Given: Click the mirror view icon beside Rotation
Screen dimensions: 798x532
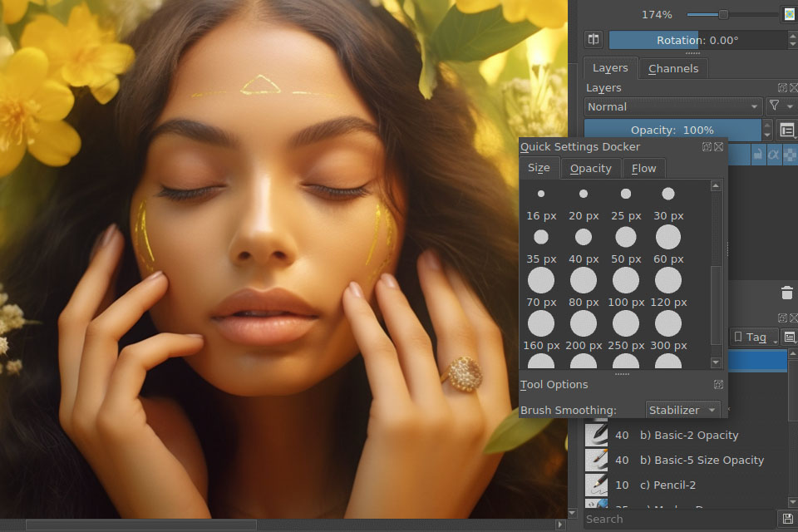Looking at the screenshot, I should 594,39.
